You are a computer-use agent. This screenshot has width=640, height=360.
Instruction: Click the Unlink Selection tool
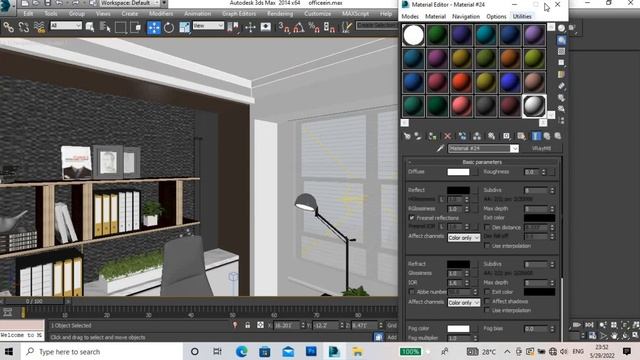24,27
